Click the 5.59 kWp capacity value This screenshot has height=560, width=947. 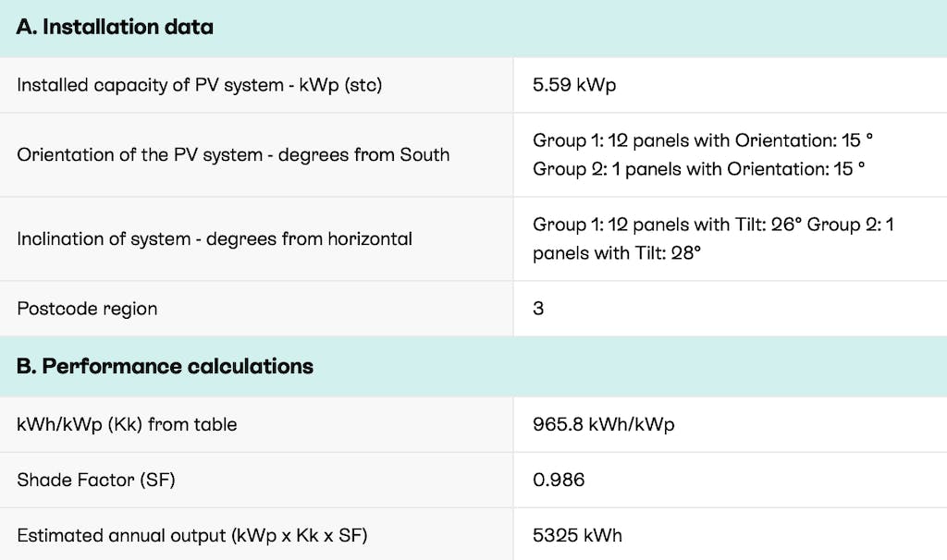point(574,85)
